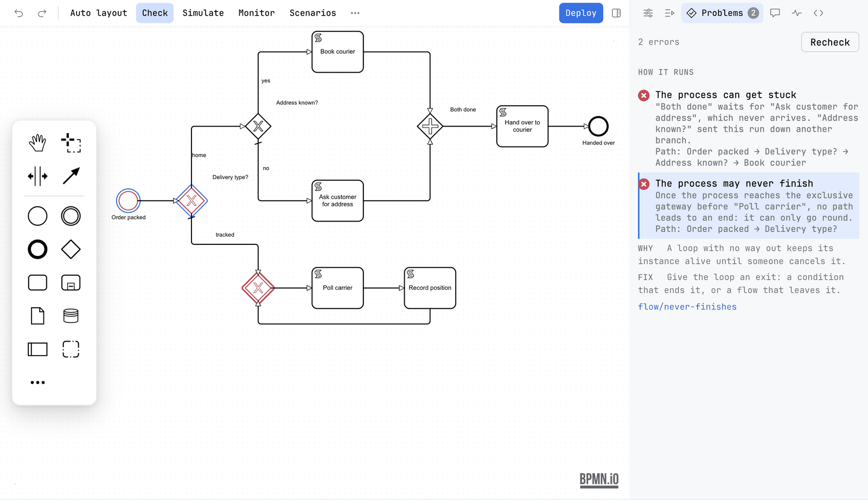Create a data store from palette
Viewport: 868px width, 500px height.
(x=71, y=316)
